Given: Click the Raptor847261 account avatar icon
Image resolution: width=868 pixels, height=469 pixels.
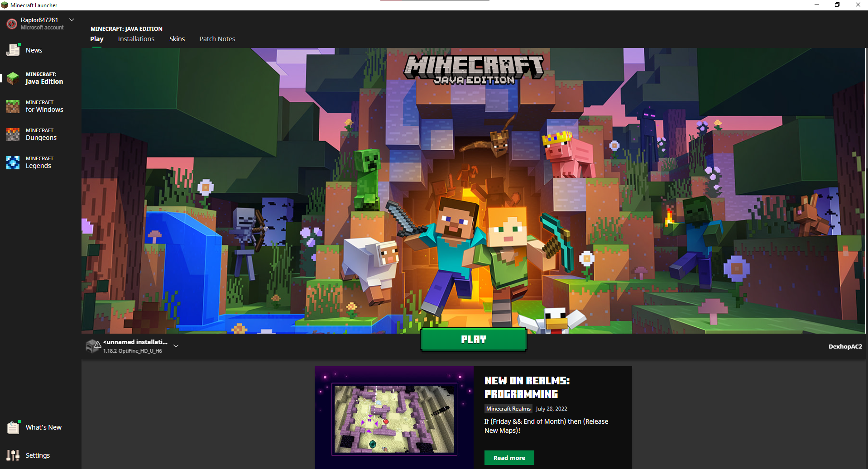Looking at the screenshot, I should coord(12,24).
